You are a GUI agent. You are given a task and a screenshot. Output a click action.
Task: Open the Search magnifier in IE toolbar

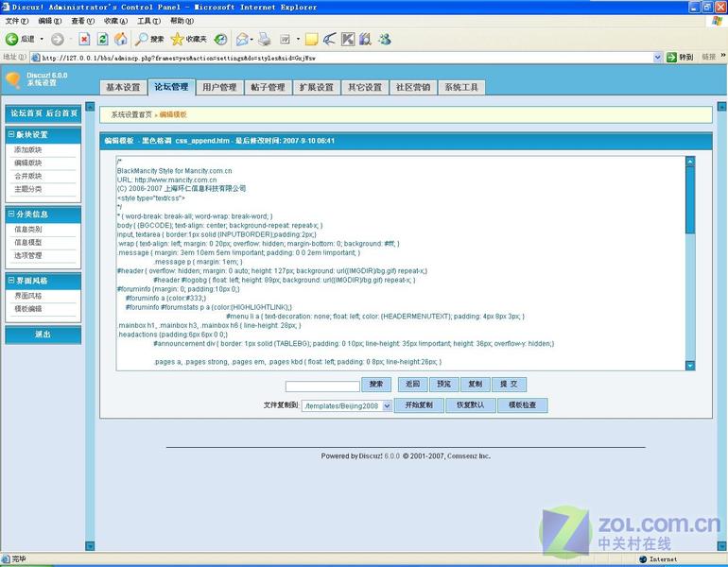click(x=141, y=40)
